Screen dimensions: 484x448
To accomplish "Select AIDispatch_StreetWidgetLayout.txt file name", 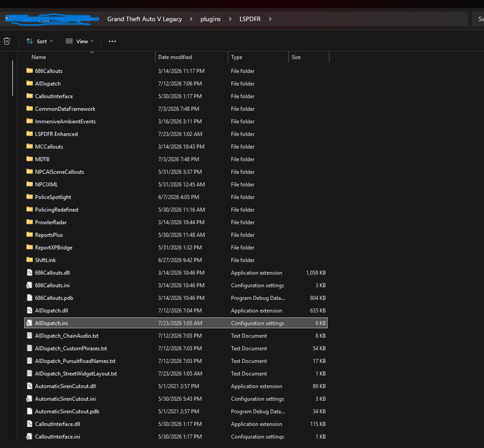I will pos(76,373).
